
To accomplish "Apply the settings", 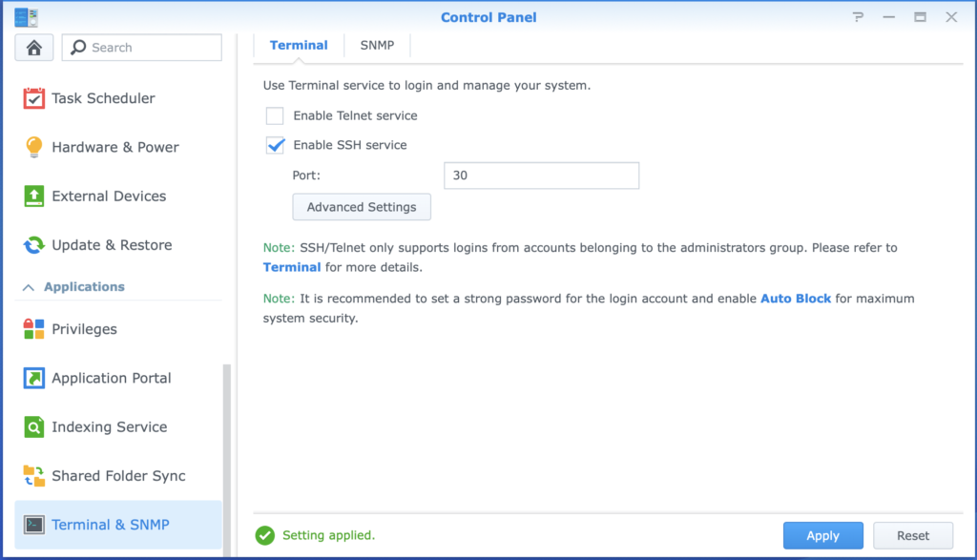I will (x=823, y=536).
